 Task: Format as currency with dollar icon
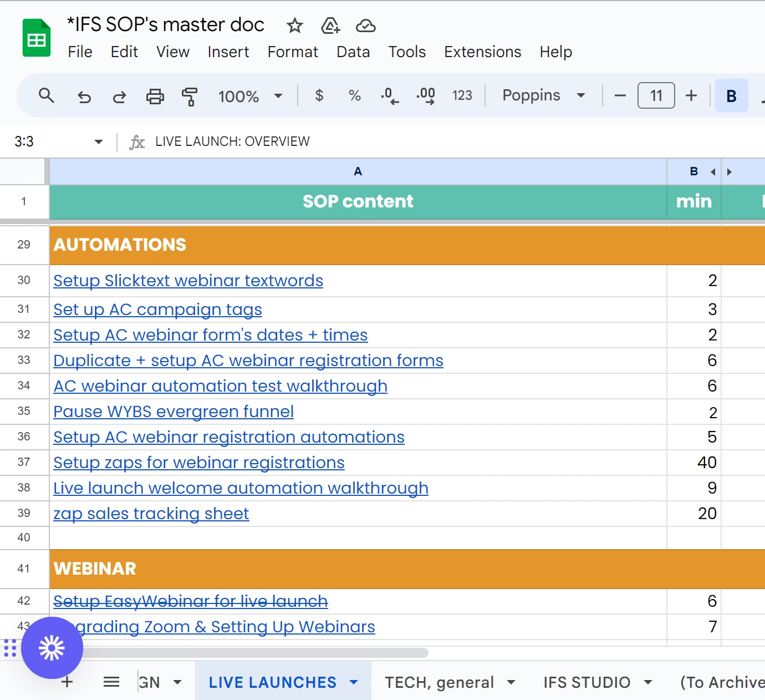tap(319, 96)
